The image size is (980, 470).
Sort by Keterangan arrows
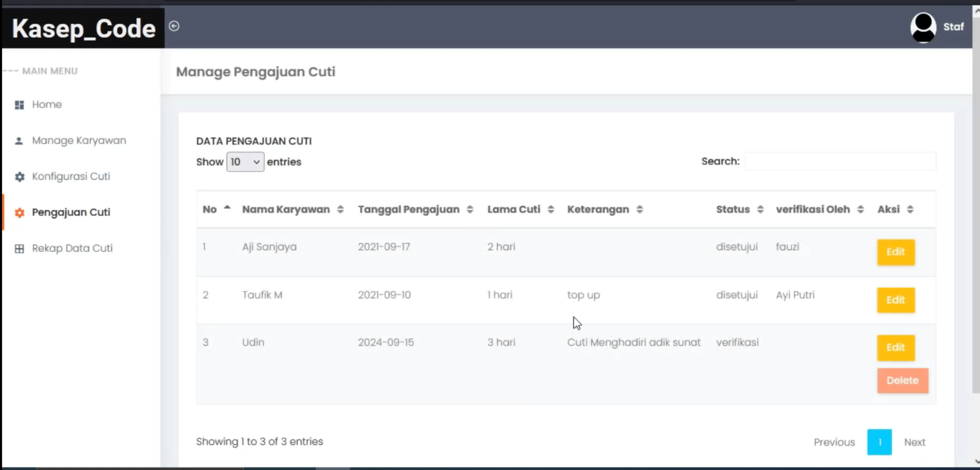[640, 209]
